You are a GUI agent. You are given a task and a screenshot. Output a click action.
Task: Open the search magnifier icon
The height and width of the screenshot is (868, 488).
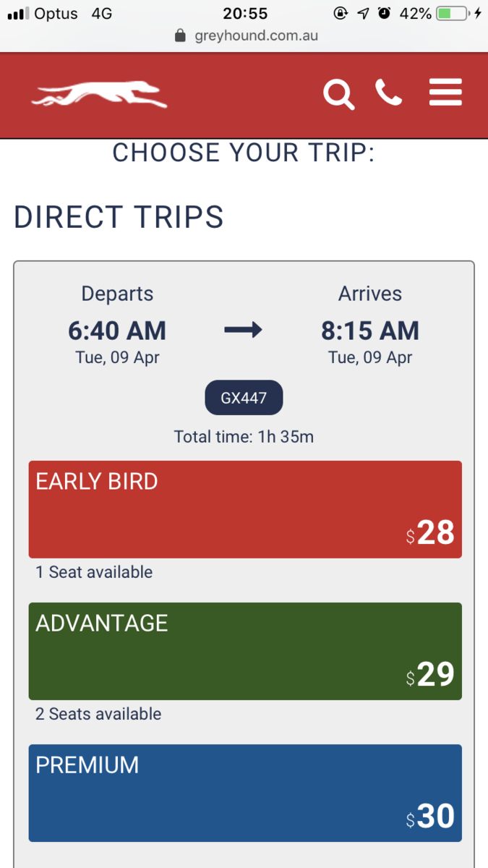[x=338, y=94]
